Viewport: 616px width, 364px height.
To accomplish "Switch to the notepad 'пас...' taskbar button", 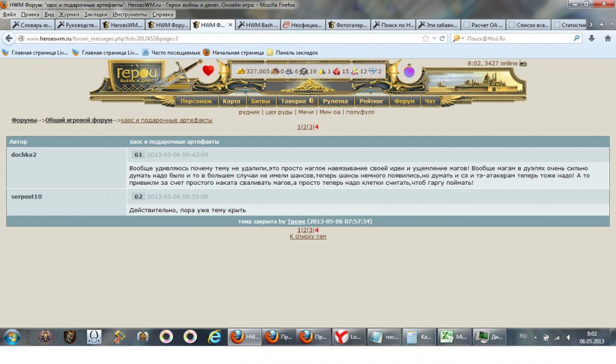I will click(384, 337).
